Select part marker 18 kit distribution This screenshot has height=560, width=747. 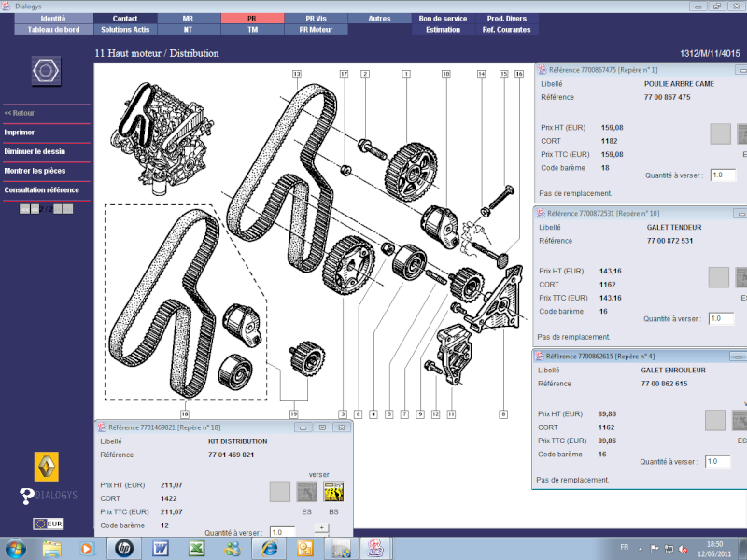click(x=185, y=414)
